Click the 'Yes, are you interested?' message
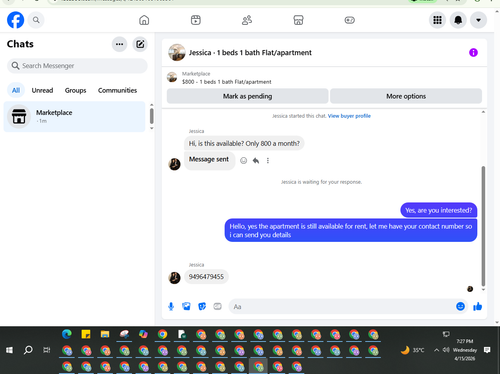 (x=439, y=210)
